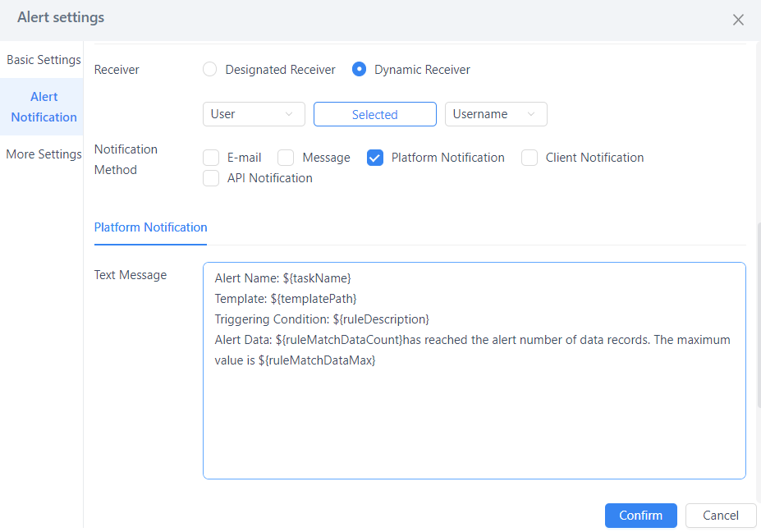Select the Designated Receiver radio button
Viewport: 761px width, 532px height.
(x=209, y=69)
